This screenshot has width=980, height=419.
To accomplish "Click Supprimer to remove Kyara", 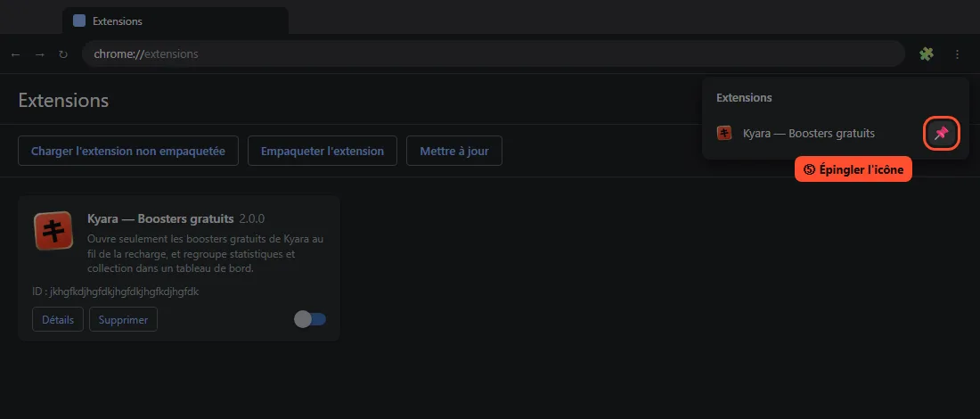I will click(x=123, y=319).
